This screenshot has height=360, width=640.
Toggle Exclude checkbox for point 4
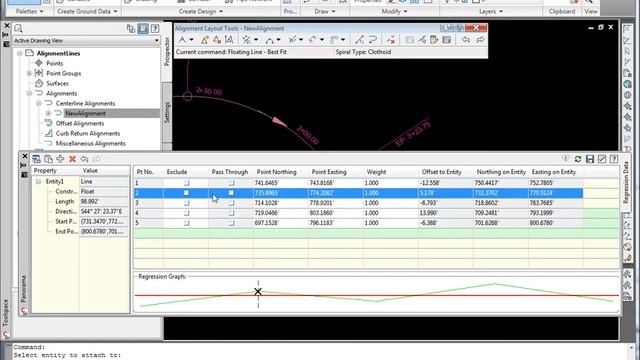click(186, 213)
